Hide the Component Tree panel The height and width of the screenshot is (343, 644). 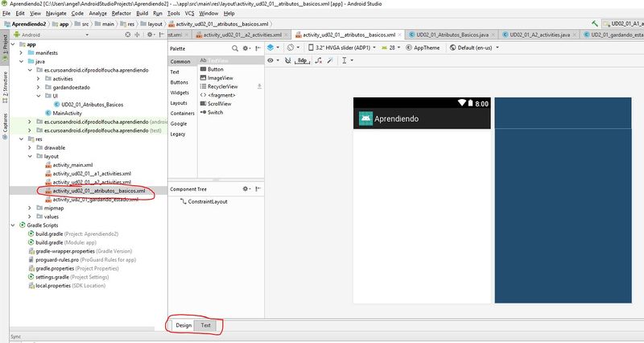258,189
